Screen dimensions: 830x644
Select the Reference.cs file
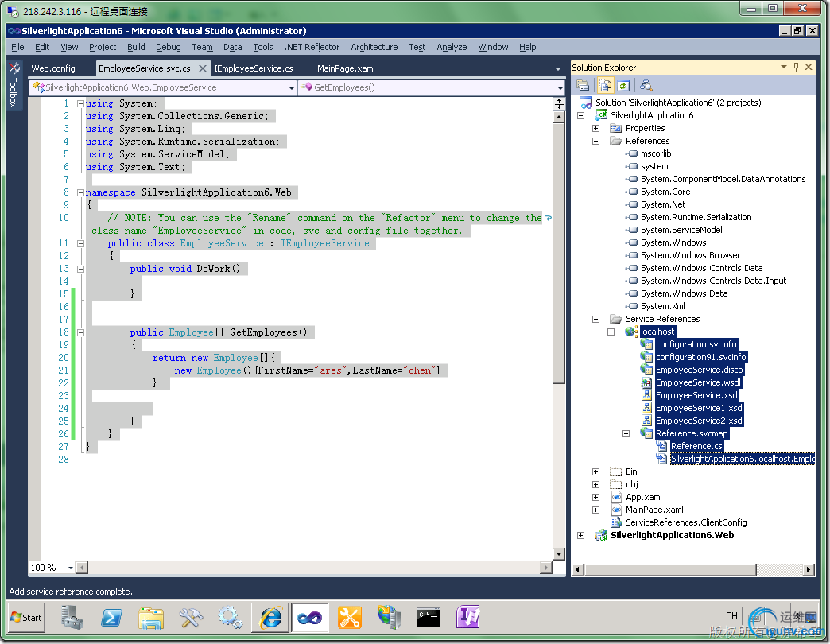pyautogui.click(x=696, y=446)
